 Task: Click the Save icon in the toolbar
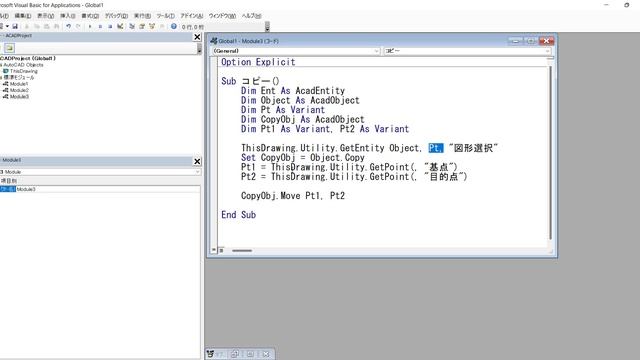tap(15, 27)
